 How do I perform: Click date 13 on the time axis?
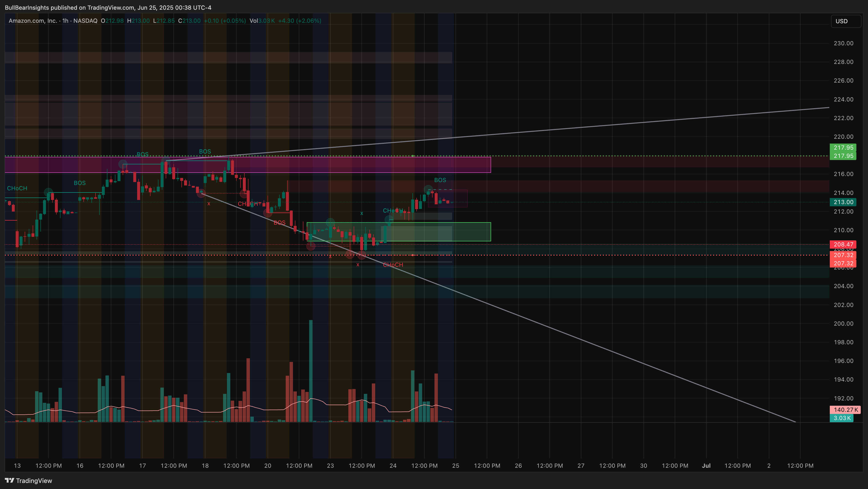tap(17, 466)
